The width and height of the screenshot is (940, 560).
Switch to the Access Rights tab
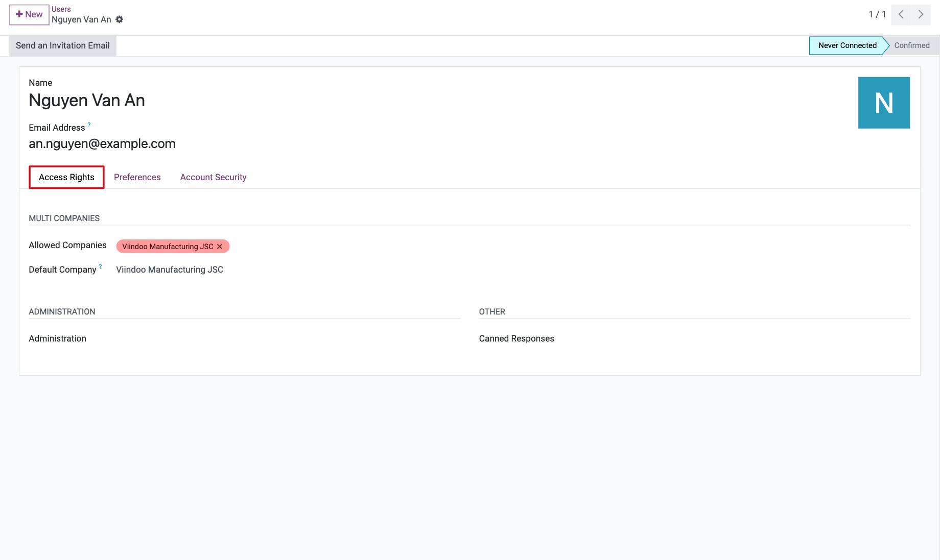point(66,177)
